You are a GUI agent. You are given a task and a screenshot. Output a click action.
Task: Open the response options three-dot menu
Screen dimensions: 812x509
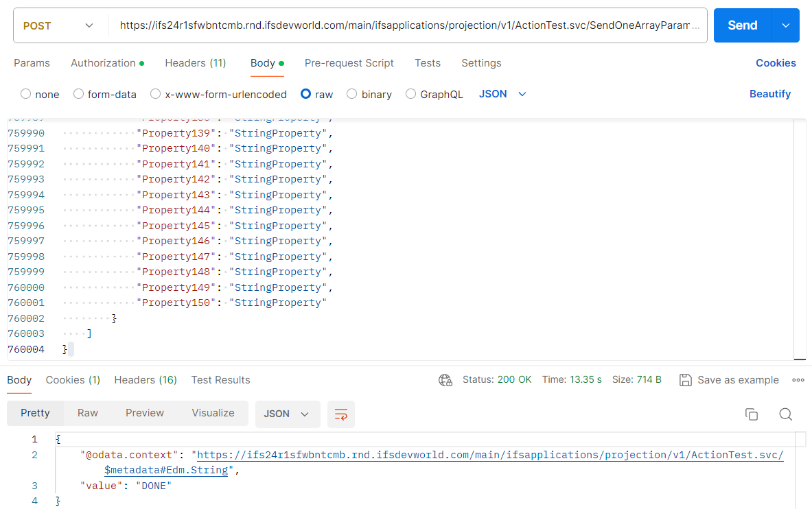coord(798,380)
